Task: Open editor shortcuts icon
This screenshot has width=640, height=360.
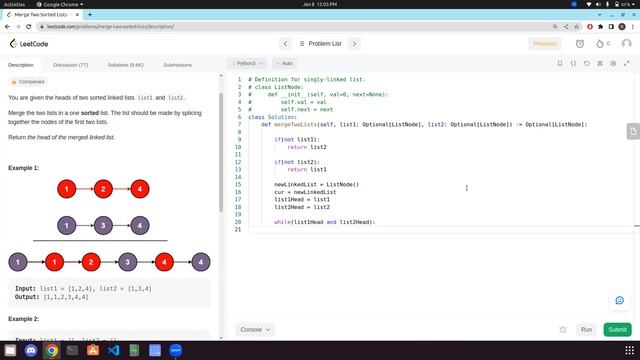Action: (600, 63)
